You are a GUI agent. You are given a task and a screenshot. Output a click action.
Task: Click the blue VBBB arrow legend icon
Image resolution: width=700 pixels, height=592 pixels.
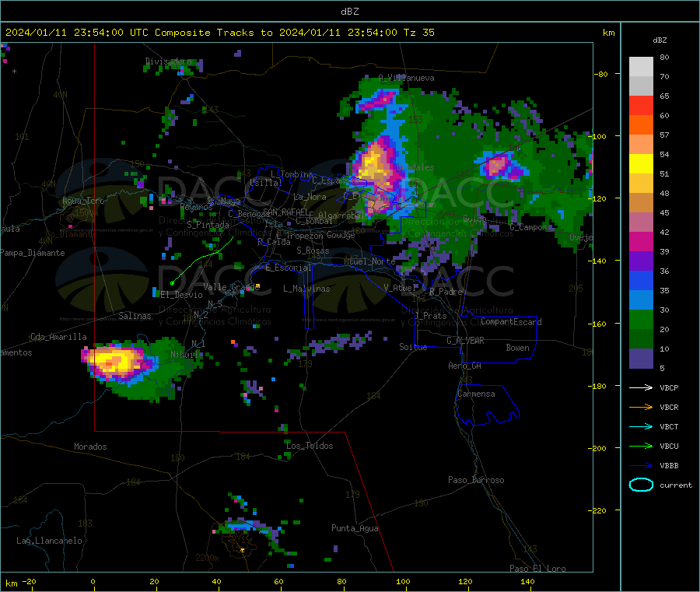point(641,465)
